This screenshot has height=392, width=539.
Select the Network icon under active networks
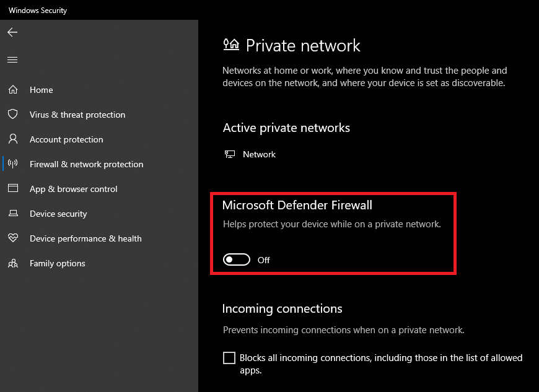230,153
